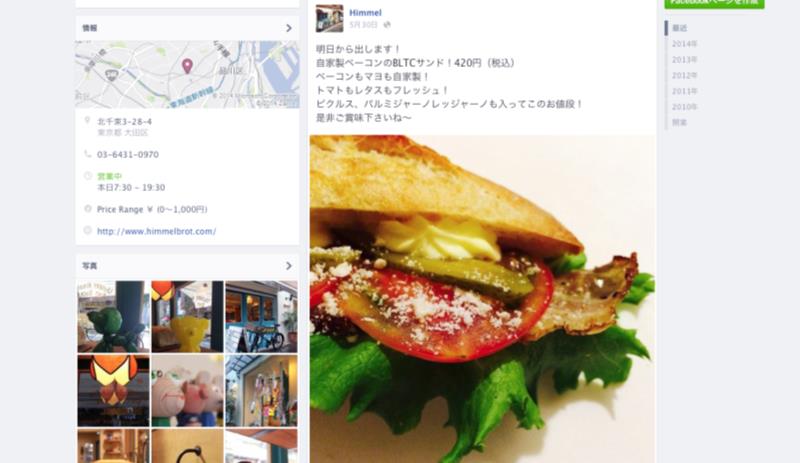The width and height of the screenshot is (800, 463).
Task: Open the pig figurines photo thumbnail
Action: click(x=187, y=391)
